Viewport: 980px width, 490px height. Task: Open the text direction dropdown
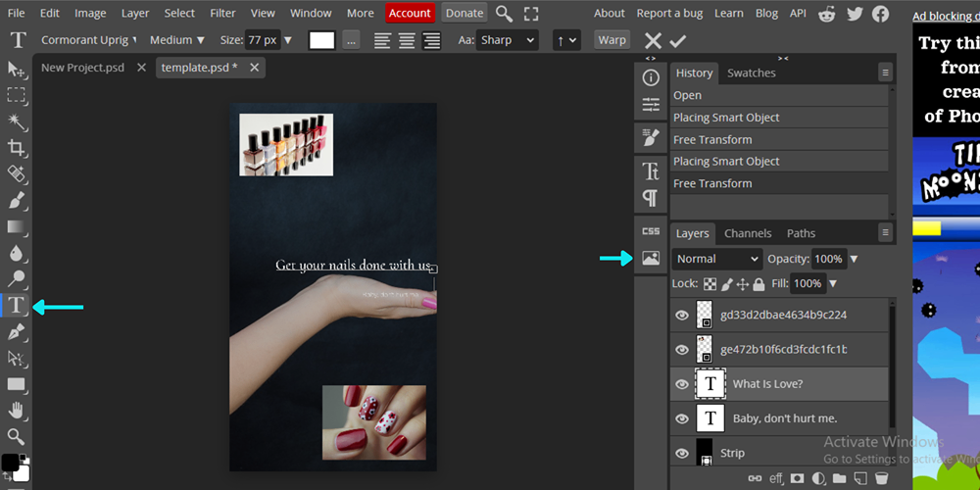[566, 40]
